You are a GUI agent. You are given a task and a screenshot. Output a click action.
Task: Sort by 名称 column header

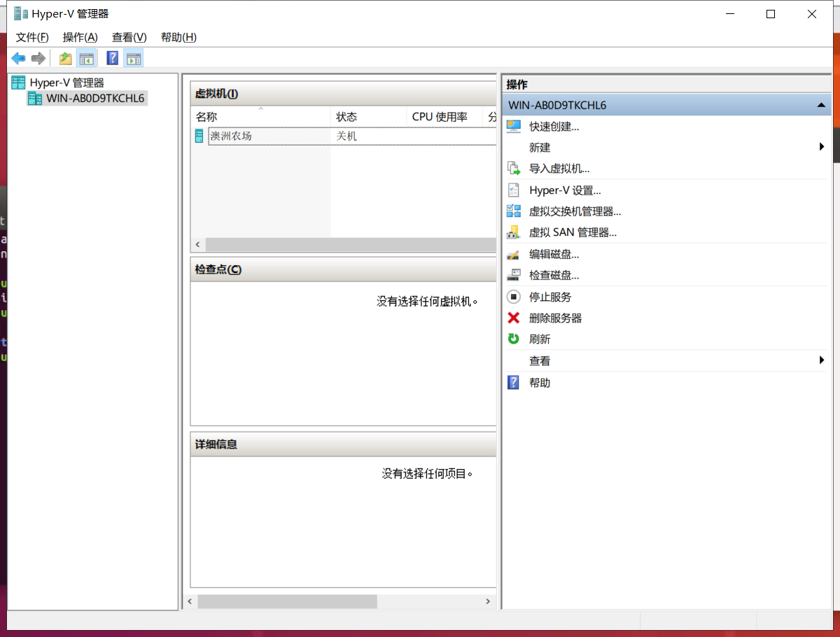(x=260, y=117)
